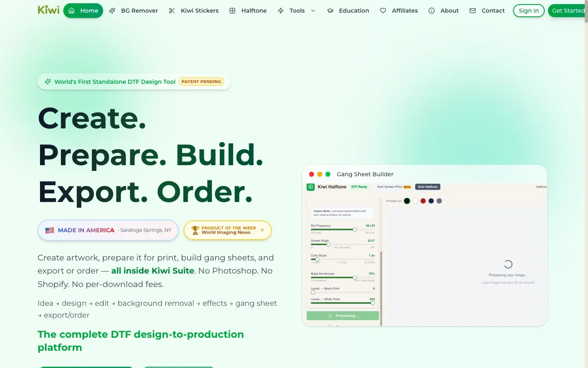Select the white preview color swatch
This screenshot has height=368, width=588.
pos(415,201)
